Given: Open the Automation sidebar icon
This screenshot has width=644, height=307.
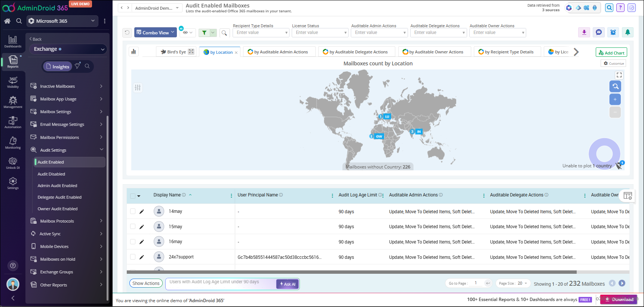Looking at the screenshot, I should pyautogui.click(x=13, y=123).
